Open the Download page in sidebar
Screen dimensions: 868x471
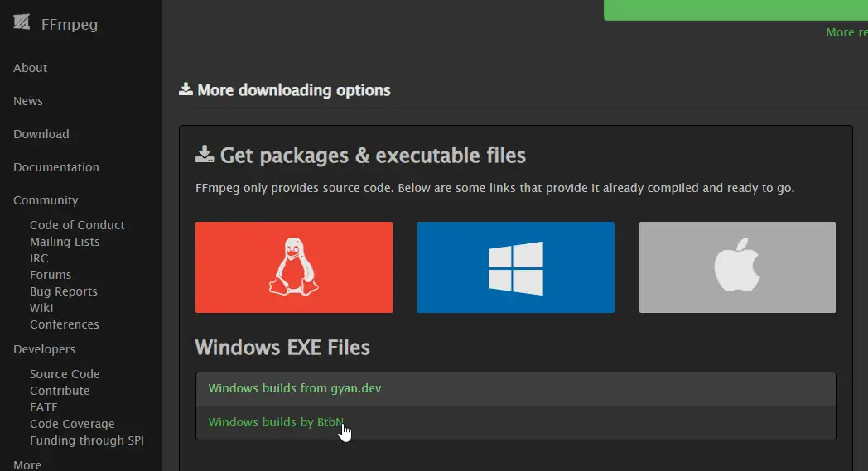[41, 134]
